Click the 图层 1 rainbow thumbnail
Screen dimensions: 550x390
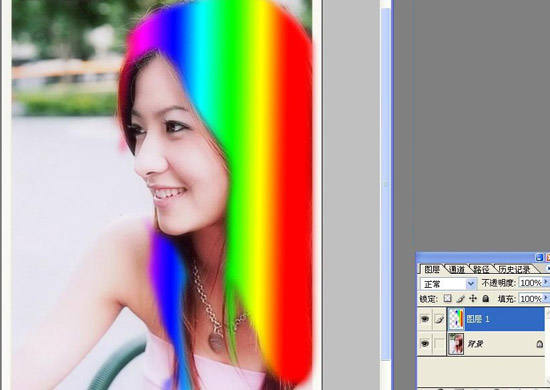[456, 319]
